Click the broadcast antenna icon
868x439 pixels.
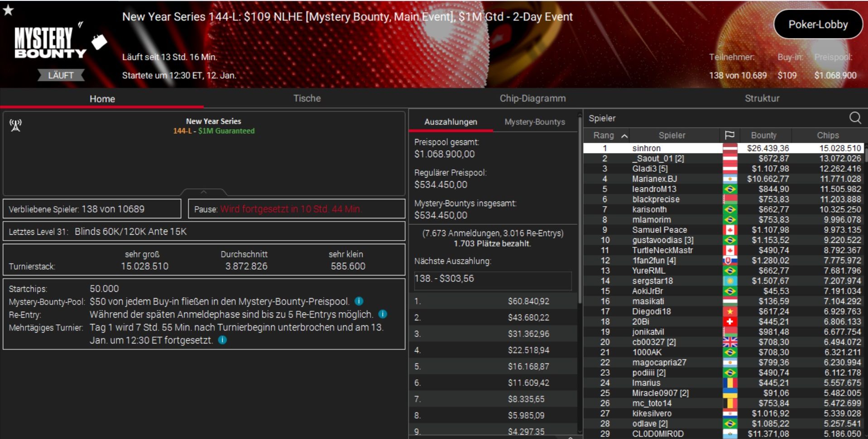(16, 125)
